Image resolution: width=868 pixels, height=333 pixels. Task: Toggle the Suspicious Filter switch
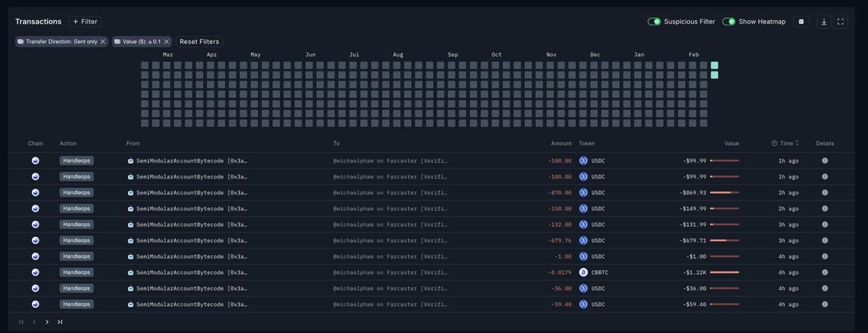(x=654, y=22)
